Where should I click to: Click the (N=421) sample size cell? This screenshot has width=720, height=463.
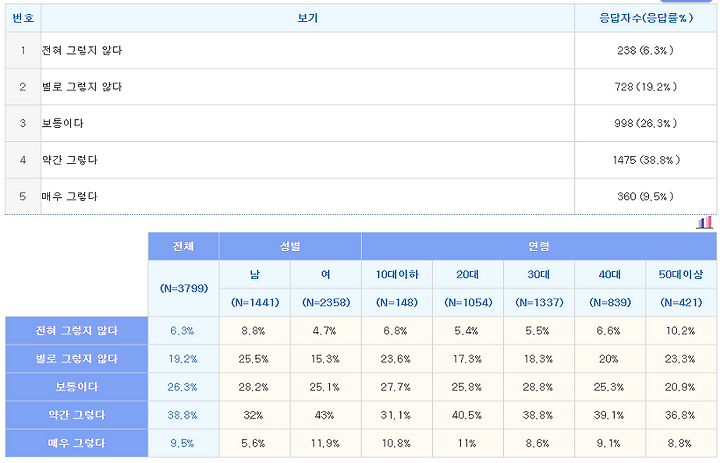point(681,302)
